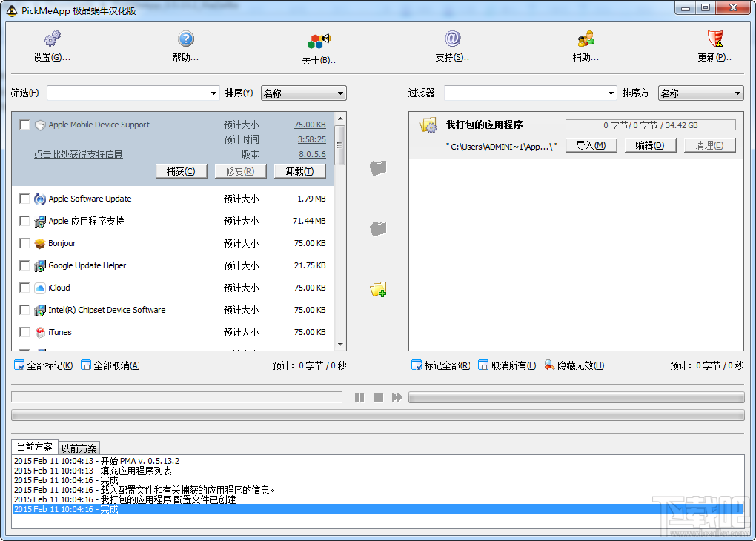Click the yellow add-folder icon with plus
The height and width of the screenshot is (541, 756).
point(378,289)
